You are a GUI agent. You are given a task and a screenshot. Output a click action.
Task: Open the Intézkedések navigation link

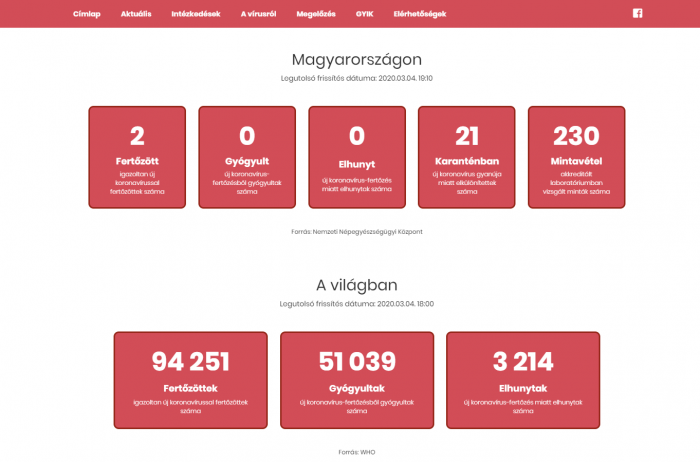[196, 14]
